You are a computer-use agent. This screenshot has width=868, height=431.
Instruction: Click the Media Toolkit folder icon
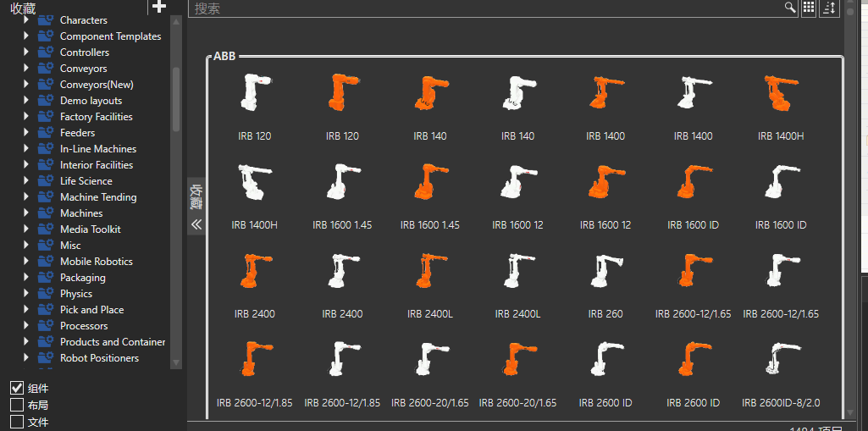[46, 229]
